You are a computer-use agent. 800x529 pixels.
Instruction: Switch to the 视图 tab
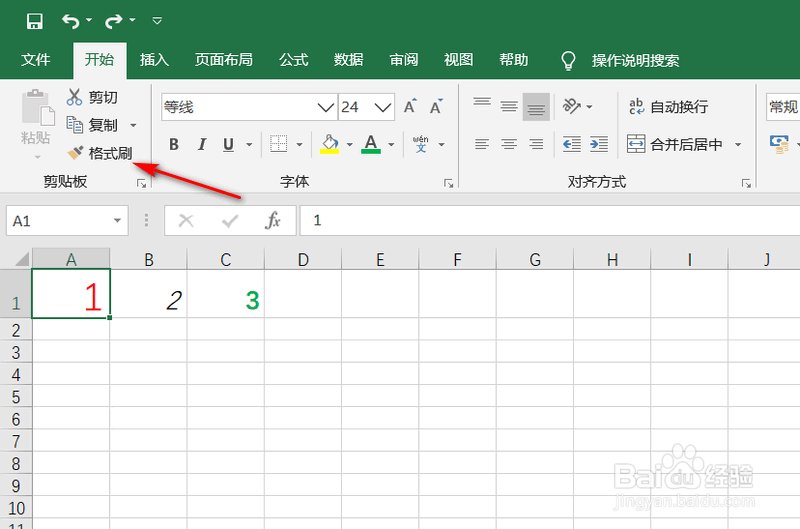coord(458,60)
